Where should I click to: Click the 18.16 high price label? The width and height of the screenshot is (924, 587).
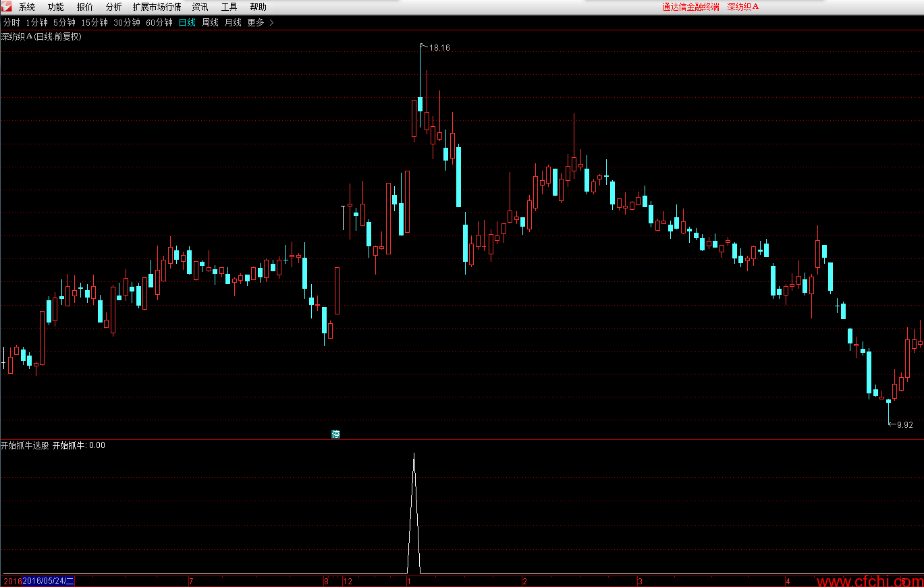coord(439,48)
